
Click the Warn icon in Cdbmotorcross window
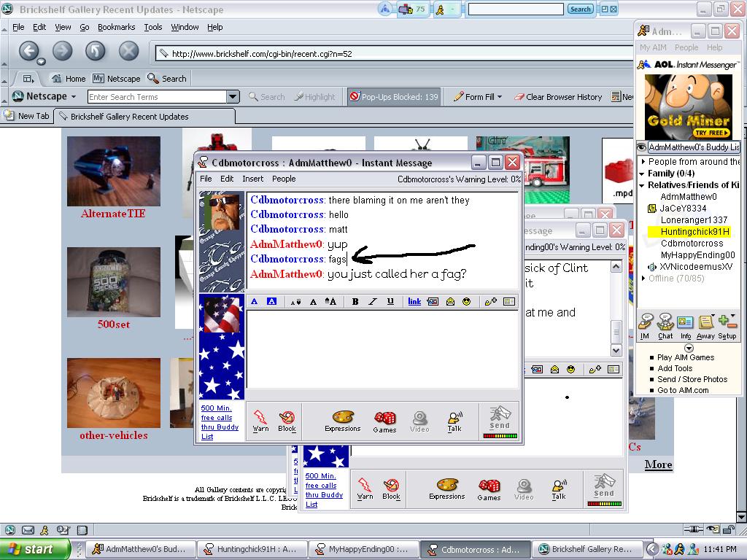pyautogui.click(x=260, y=421)
